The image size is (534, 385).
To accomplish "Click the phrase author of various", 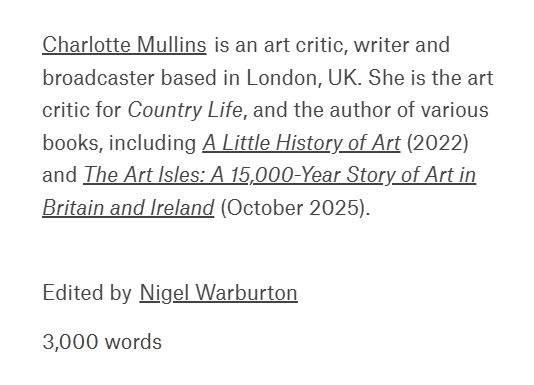I will [x=409, y=110].
